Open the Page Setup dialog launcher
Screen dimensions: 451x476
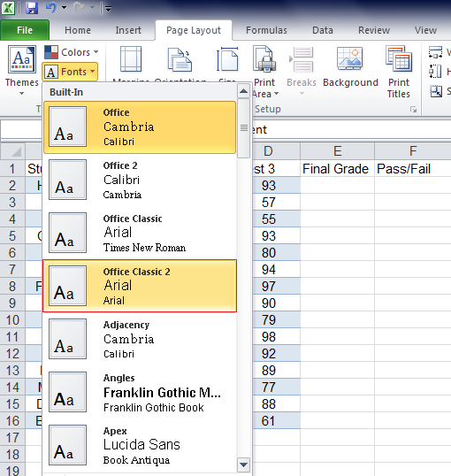tap(413, 110)
